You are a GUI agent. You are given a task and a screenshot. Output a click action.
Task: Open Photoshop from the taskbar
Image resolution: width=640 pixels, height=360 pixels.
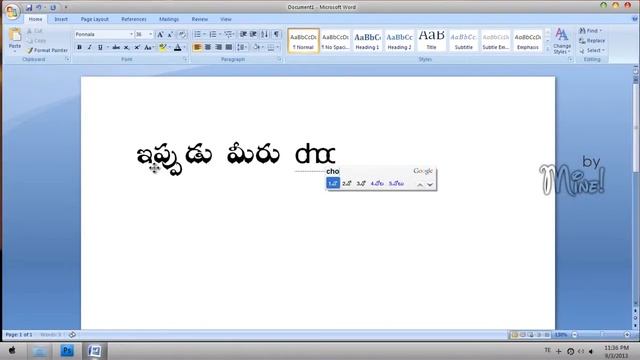(67, 351)
